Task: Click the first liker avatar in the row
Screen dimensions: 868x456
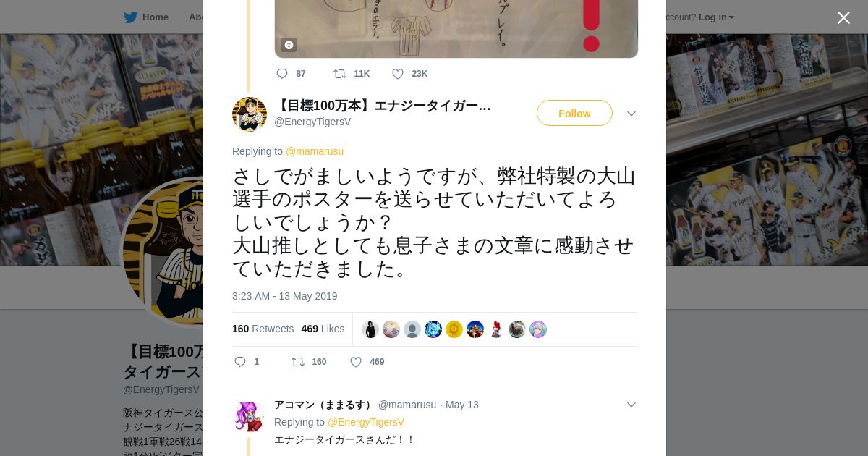Action: 370,329
